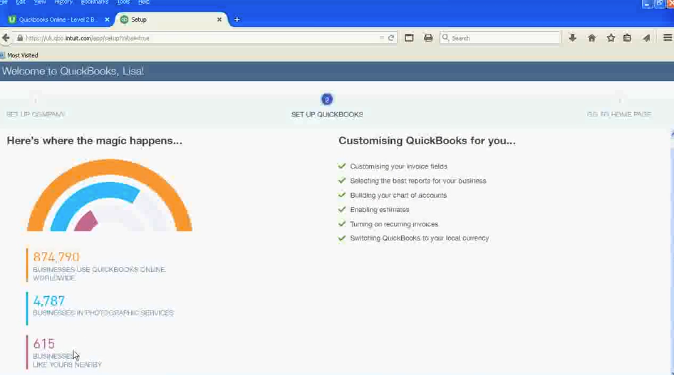The height and width of the screenshot is (375, 674).
Task: Open the Tools menu
Action: (x=123, y=2)
